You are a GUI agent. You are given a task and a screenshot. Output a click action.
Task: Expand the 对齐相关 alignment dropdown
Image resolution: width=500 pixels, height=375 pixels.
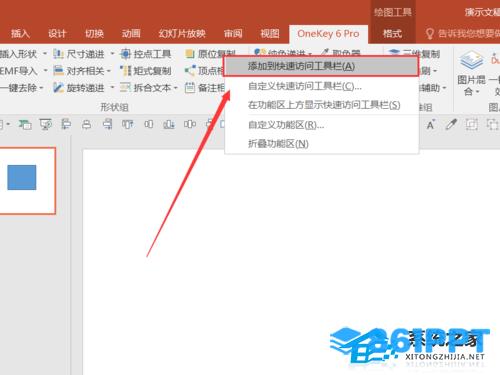109,71
